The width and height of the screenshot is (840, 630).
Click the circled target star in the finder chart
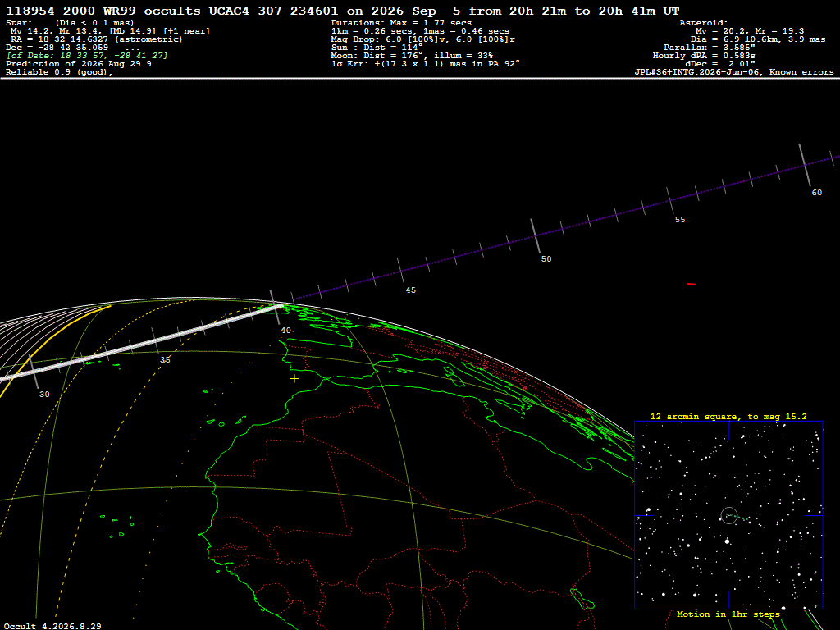point(729,515)
